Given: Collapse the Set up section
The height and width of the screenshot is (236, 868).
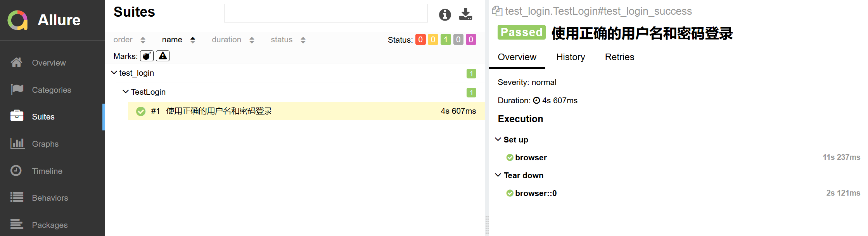Looking at the screenshot, I should click(x=498, y=140).
